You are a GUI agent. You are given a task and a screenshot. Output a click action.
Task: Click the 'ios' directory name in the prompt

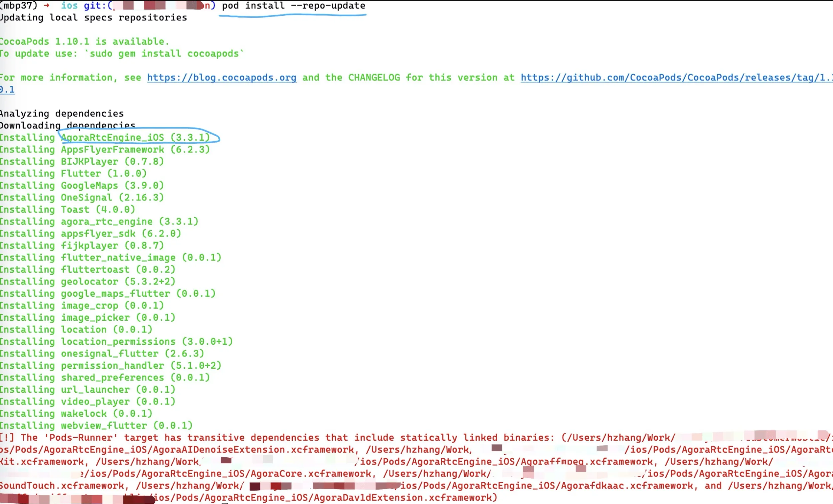[x=69, y=6]
